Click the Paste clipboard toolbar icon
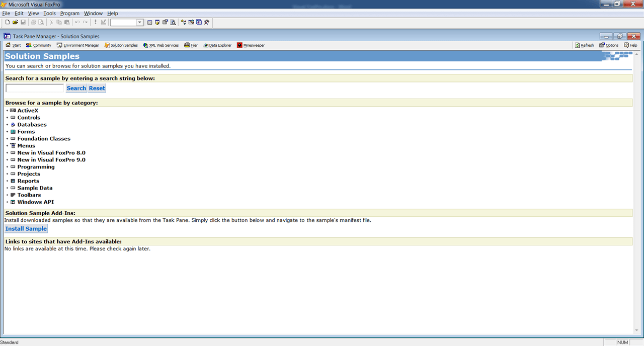The height and width of the screenshot is (346, 644). 67,22
